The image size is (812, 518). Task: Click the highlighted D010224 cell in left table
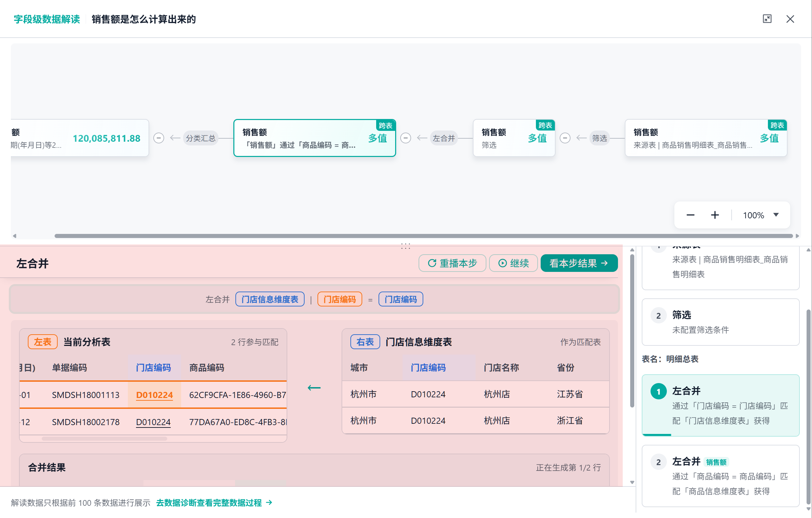[x=154, y=395]
